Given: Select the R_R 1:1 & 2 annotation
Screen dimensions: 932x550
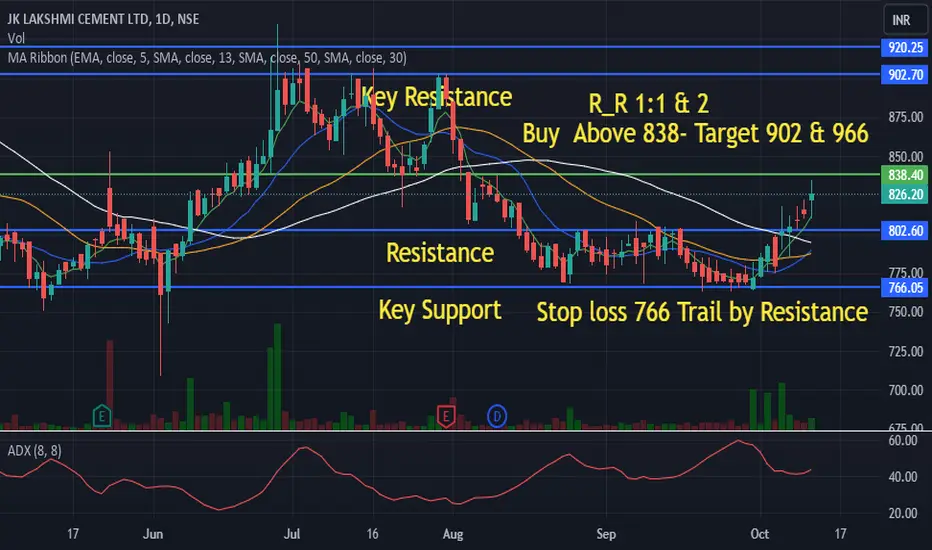Looking at the screenshot, I should 648,103.
